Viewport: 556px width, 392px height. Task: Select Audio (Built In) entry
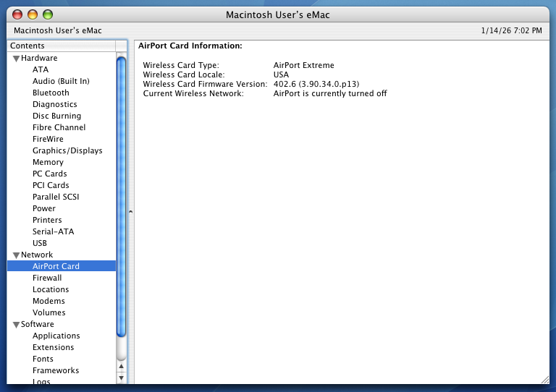click(61, 81)
